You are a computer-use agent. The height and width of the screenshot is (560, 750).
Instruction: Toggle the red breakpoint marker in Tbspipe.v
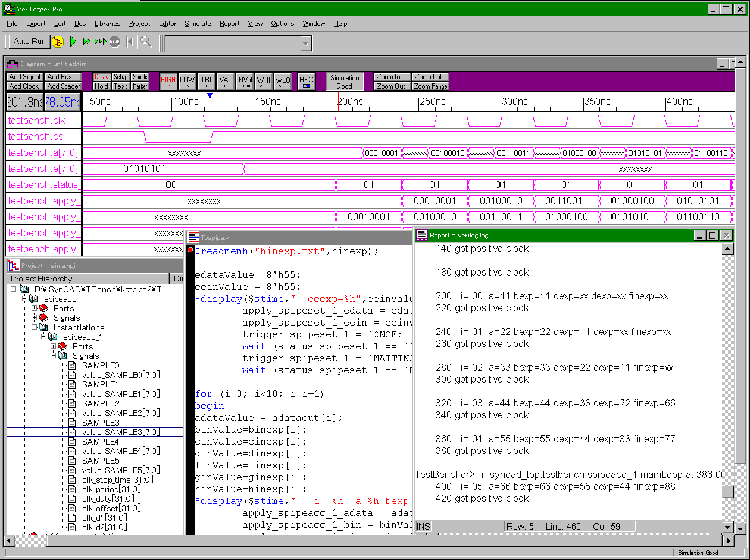pyautogui.click(x=190, y=251)
